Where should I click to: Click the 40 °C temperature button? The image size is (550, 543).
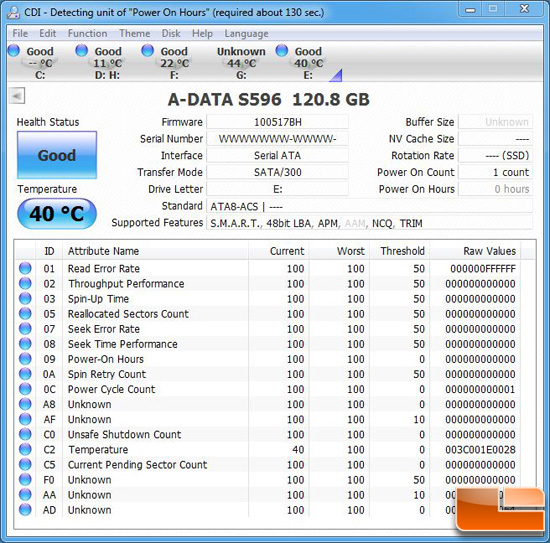click(57, 214)
